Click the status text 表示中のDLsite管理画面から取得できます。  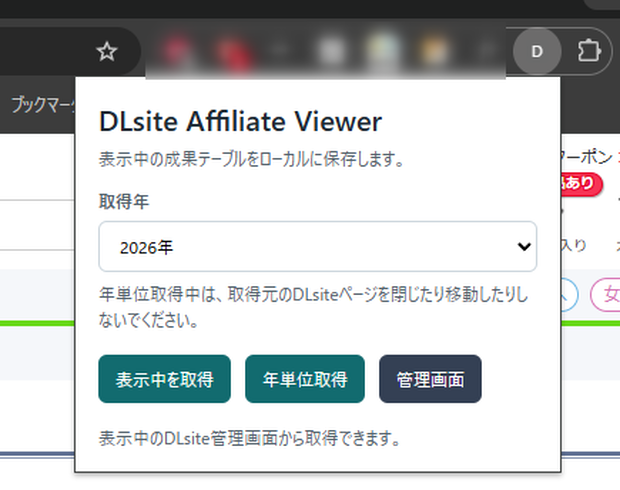(250, 438)
